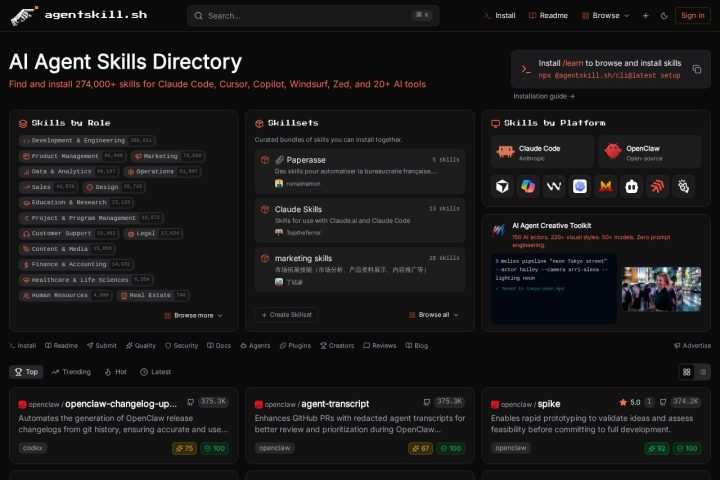Select the robot-face platform icon
This screenshot has width=720, height=480.
tap(631, 186)
